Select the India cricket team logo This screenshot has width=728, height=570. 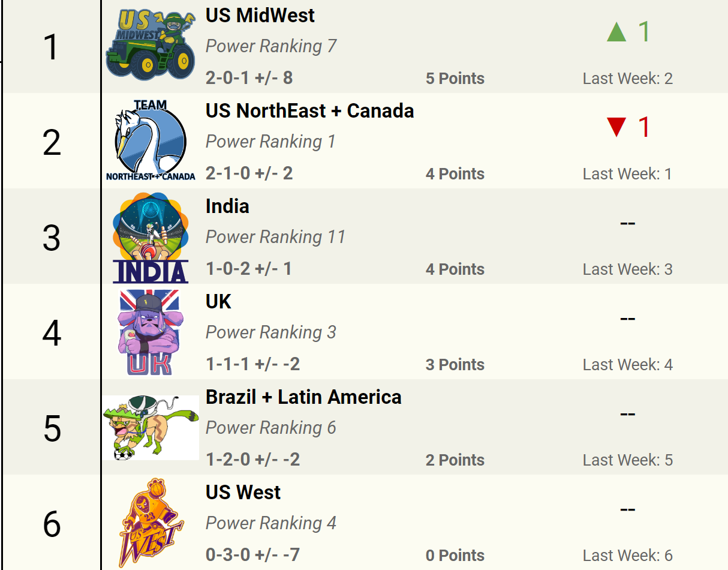pyautogui.click(x=151, y=238)
